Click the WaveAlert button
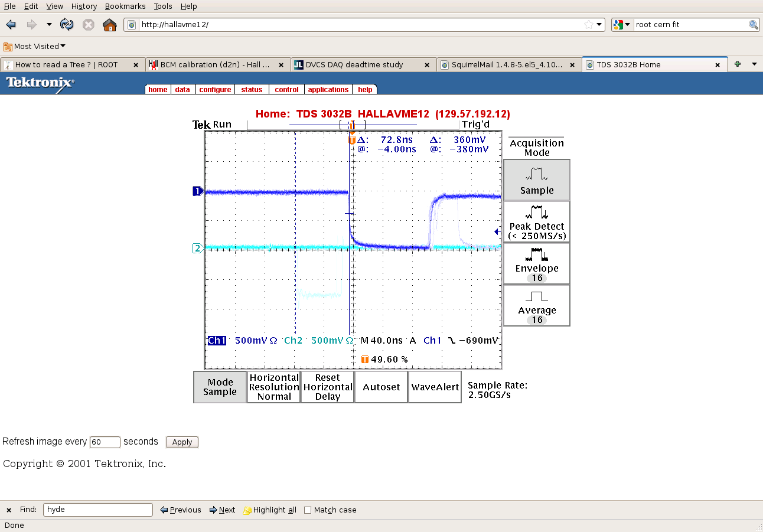763x532 pixels. [435, 387]
